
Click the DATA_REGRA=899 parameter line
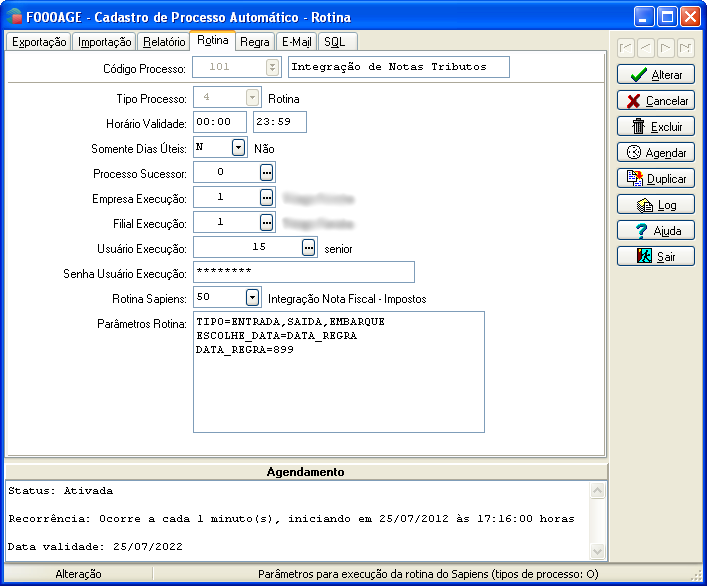pos(245,350)
